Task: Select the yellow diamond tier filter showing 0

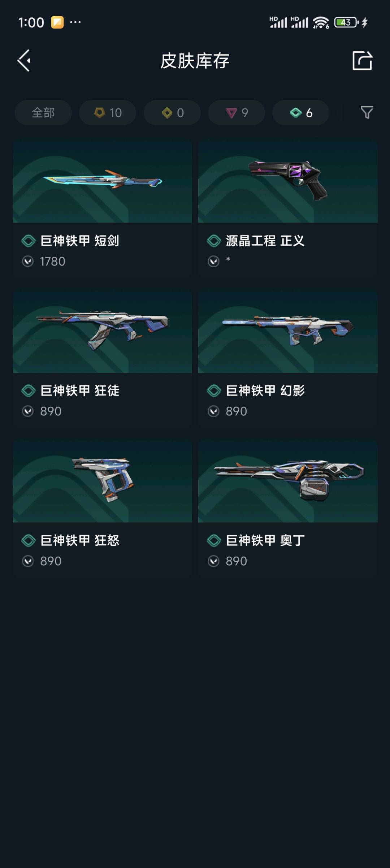Action: [x=172, y=113]
